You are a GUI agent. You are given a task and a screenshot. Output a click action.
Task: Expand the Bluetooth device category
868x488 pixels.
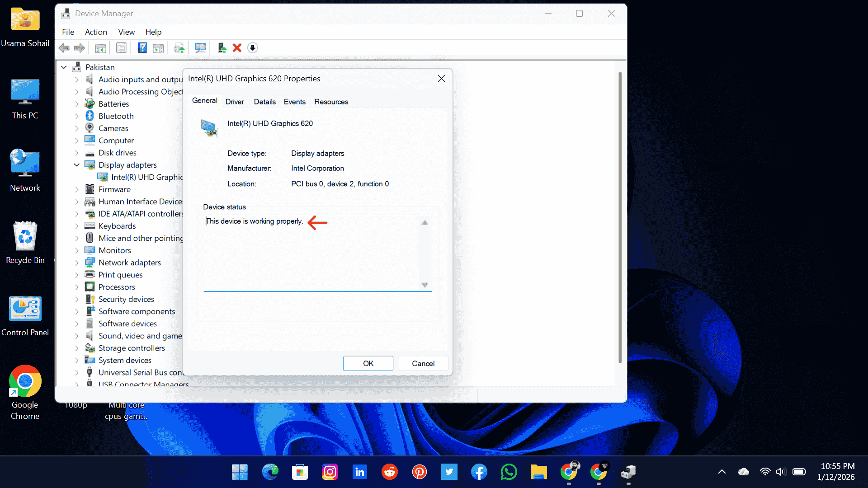coord(76,116)
